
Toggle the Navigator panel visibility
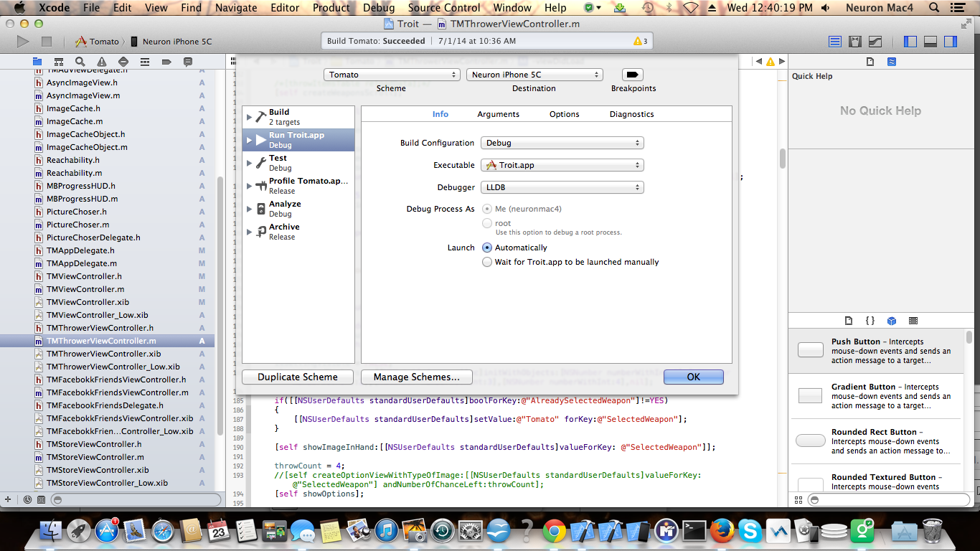click(x=910, y=42)
